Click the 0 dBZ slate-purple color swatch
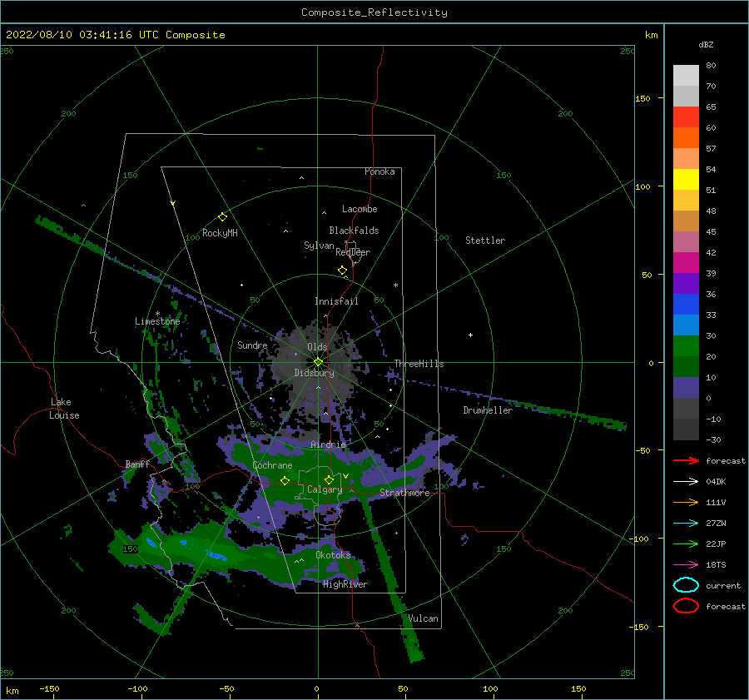 click(686, 388)
